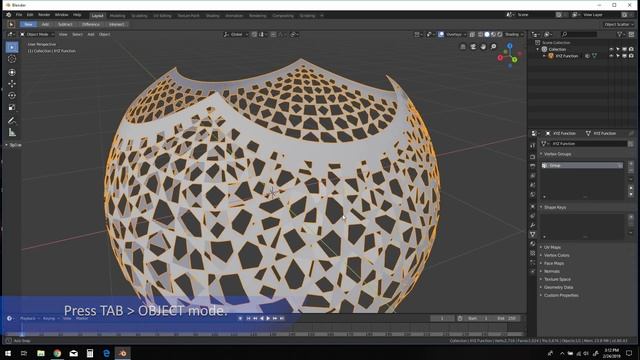This screenshot has height=360, width=640.
Task: Open the Object Scatter dropdown
Action: 619,24
